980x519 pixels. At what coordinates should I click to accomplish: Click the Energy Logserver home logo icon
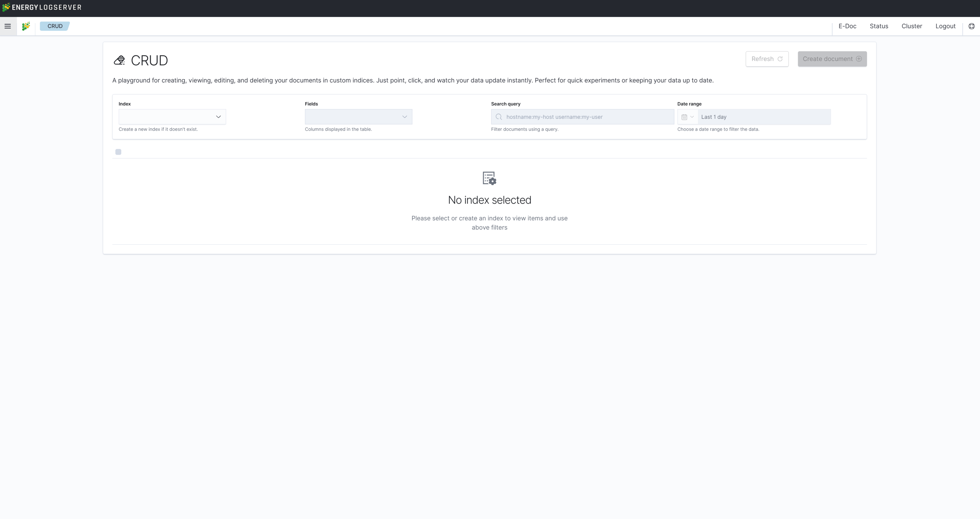(26, 26)
